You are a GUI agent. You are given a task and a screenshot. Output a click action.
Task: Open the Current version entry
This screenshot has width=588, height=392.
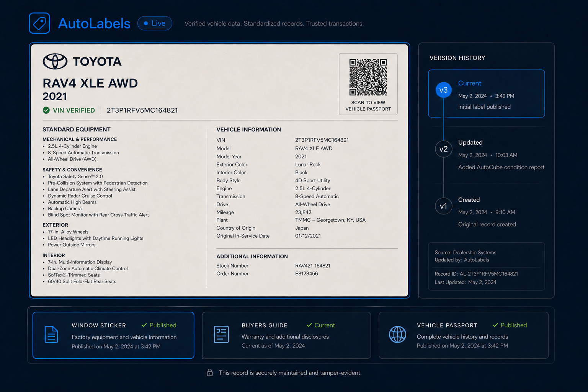click(x=487, y=93)
